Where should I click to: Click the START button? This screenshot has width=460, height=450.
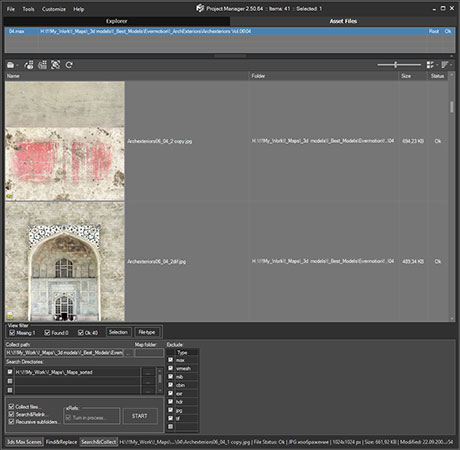(140, 416)
